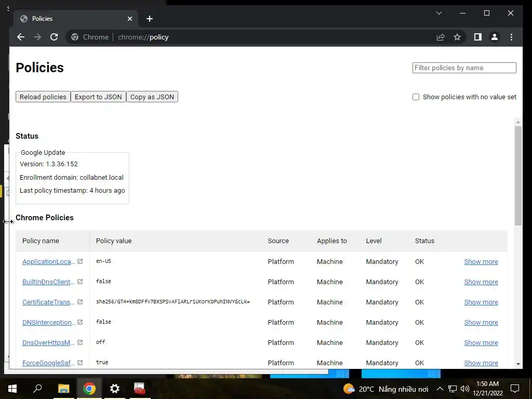Click the Policy value column header

coord(114,241)
